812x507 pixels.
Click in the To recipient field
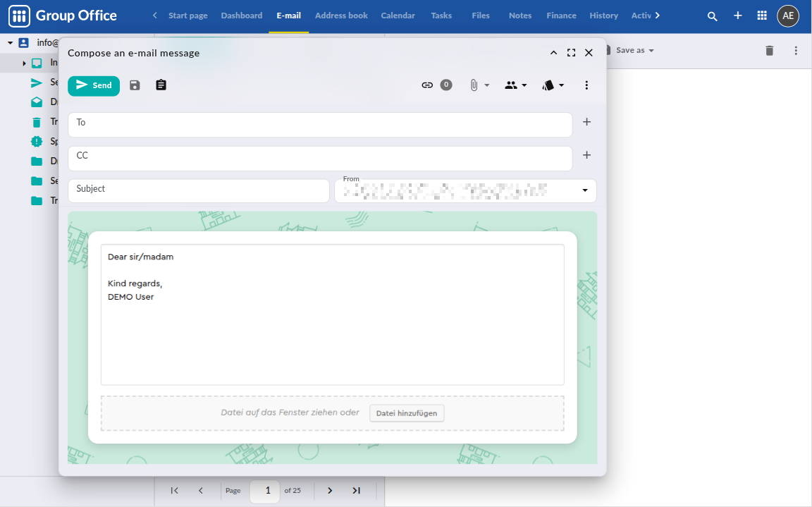(x=320, y=125)
